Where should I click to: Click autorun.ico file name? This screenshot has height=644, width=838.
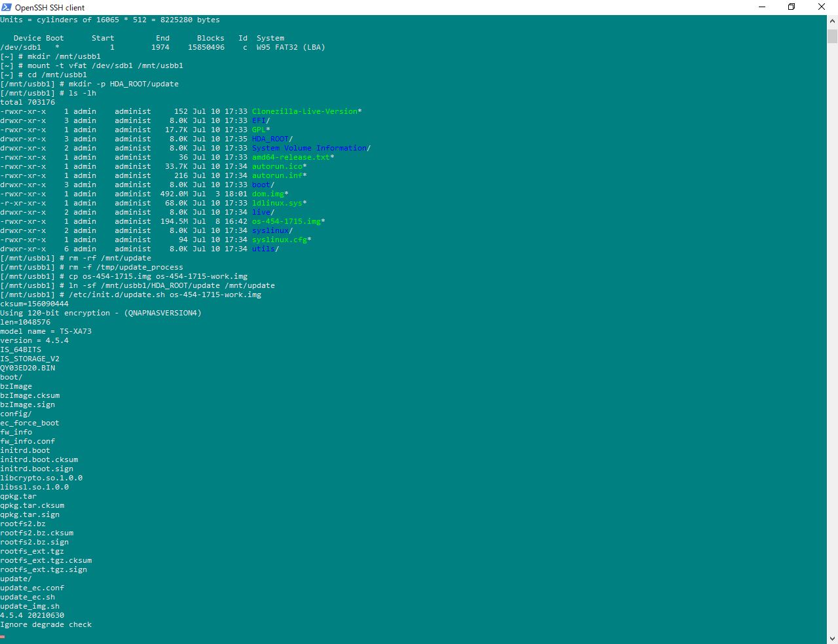[x=277, y=166]
